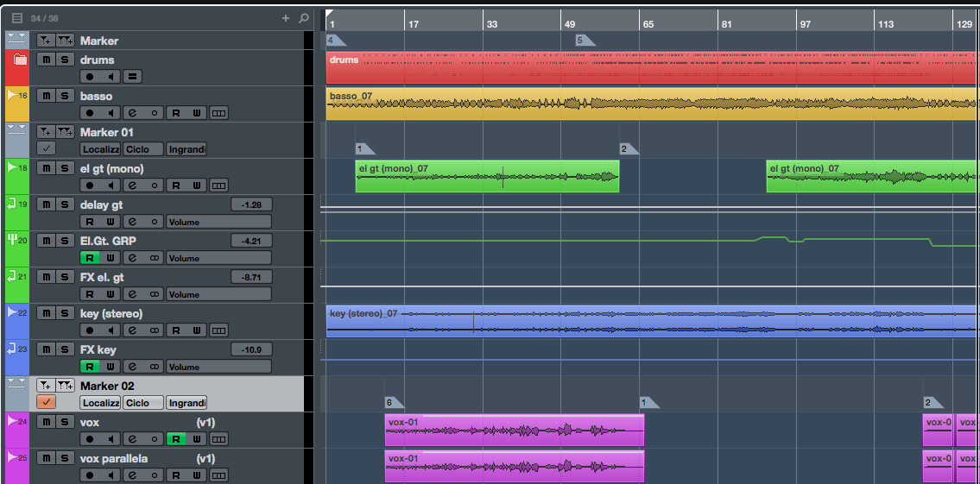Click the (v1) version label on vox
Viewport: 980px width, 484px height.
click(x=205, y=422)
